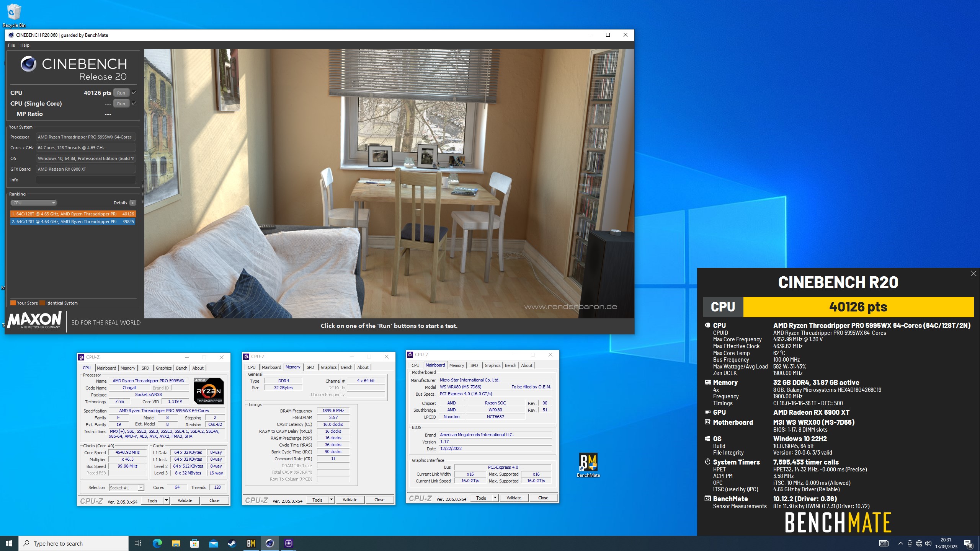
Task: Click the network globe tray icon
Action: 919,544
